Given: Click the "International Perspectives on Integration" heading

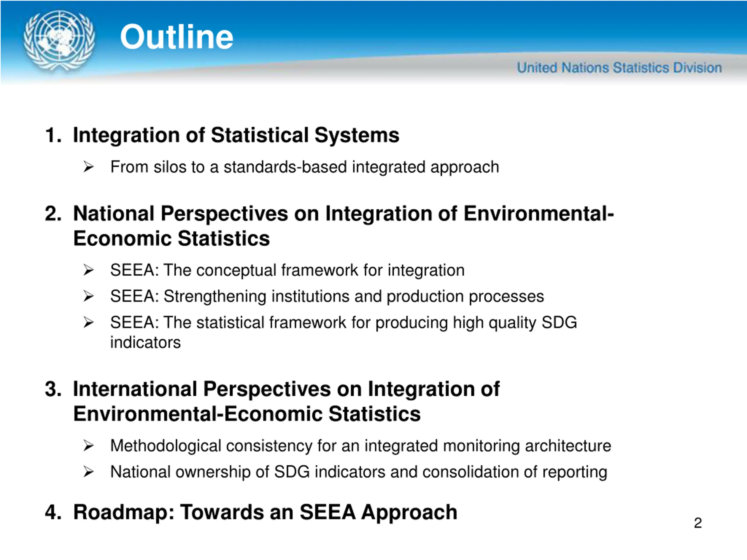Looking at the screenshot, I should pyautogui.click(x=286, y=401).
